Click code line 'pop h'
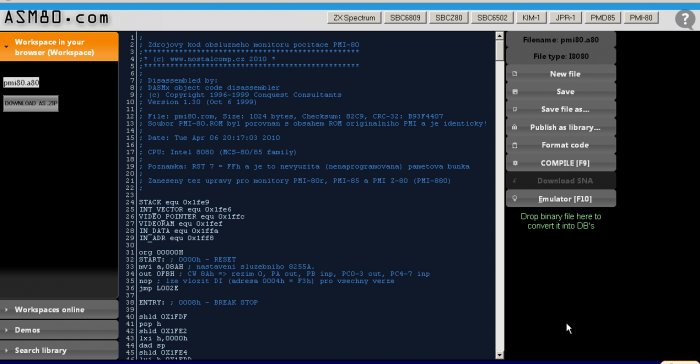The image size is (700, 364). 150,324
